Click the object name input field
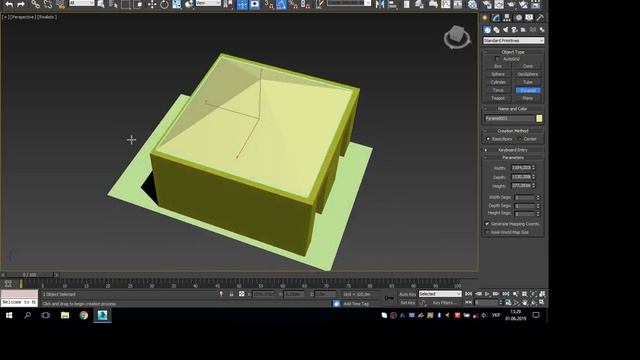This screenshot has width=640, height=360. (509, 118)
